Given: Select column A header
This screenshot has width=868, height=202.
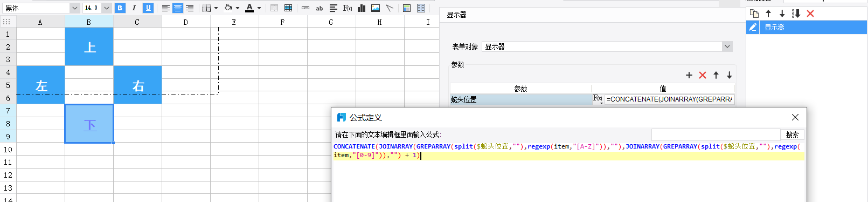Looking at the screenshot, I should point(40,22).
